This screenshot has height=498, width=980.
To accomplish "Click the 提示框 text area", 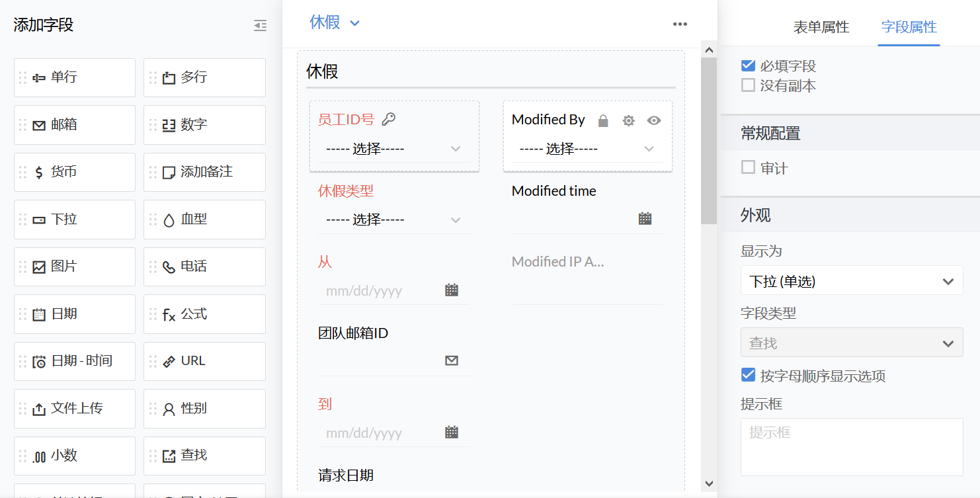I will (x=852, y=447).
